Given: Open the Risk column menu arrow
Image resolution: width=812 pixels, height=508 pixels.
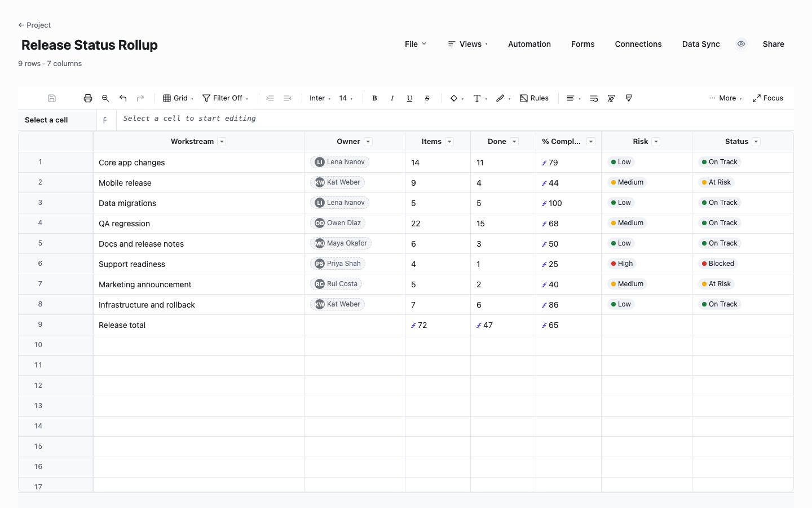Looking at the screenshot, I should pos(656,142).
